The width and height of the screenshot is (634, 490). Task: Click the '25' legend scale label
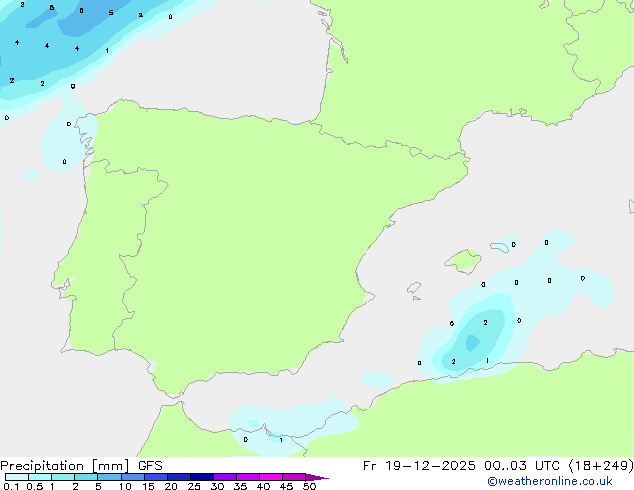194,486
